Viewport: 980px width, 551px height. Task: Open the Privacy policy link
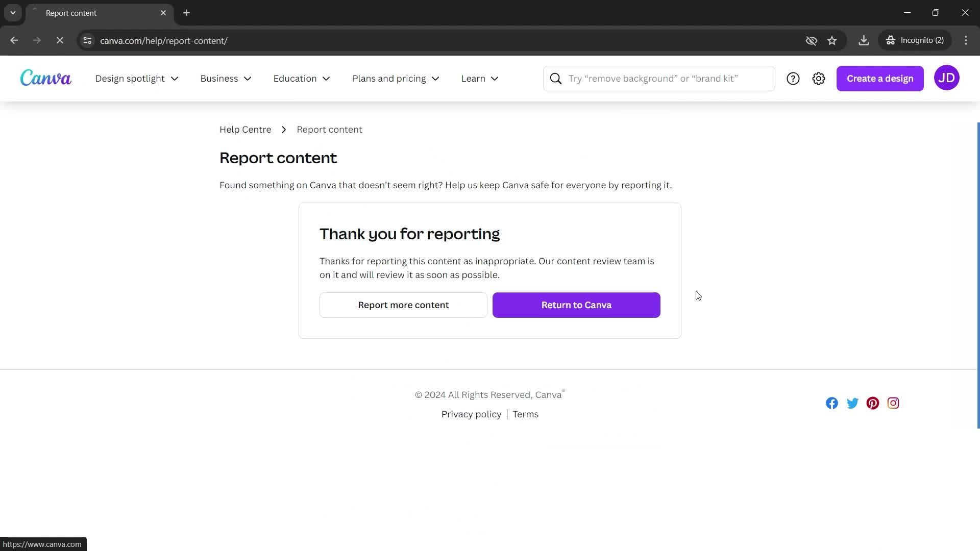pos(471,414)
